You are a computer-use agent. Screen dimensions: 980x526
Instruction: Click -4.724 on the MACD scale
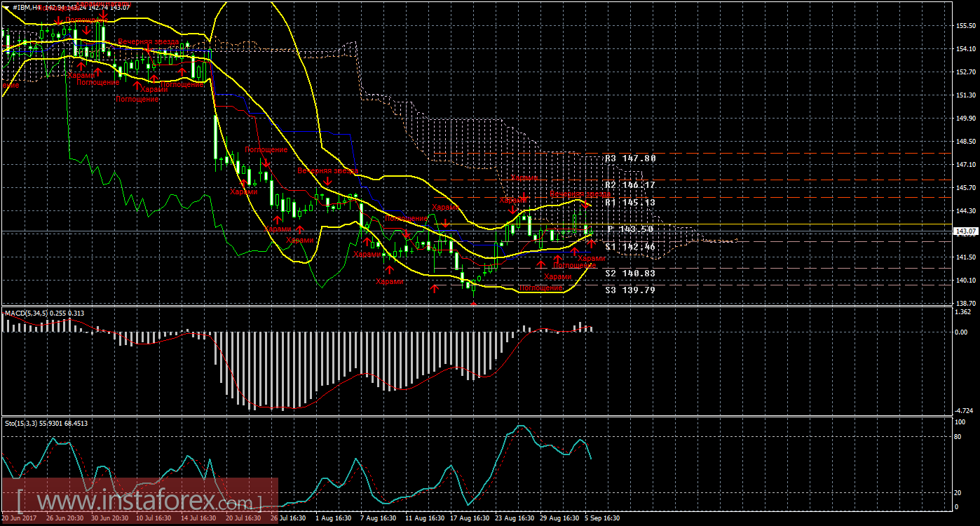pyautogui.click(x=965, y=410)
